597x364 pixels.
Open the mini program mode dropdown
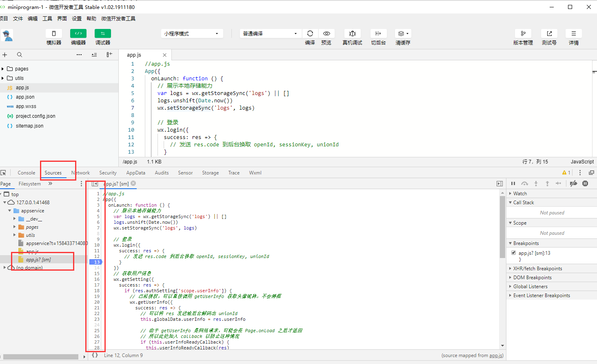click(x=192, y=33)
